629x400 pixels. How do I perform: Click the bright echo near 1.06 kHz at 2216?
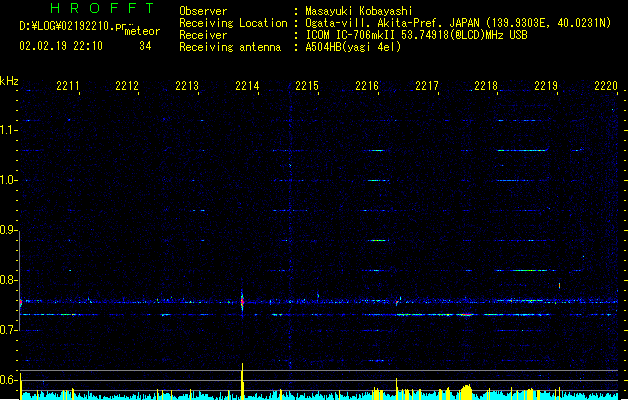pos(377,150)
